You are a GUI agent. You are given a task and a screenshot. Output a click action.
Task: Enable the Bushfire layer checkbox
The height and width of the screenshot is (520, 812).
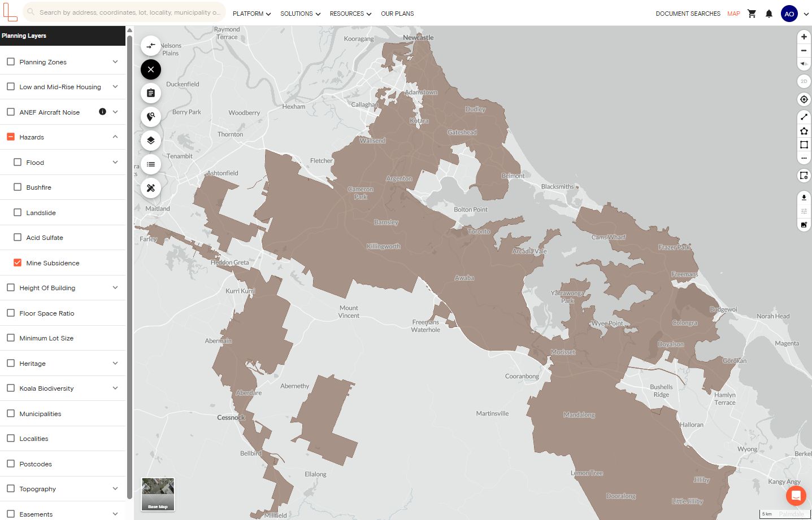click(18, 187)
